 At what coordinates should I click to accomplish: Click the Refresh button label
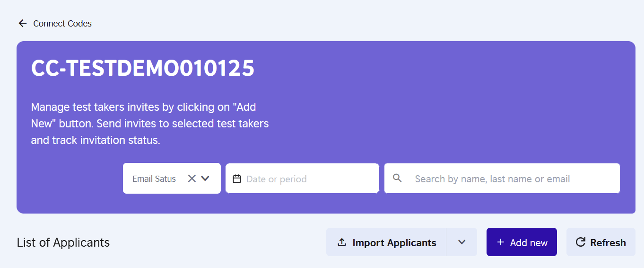click(x=608, y=243)
